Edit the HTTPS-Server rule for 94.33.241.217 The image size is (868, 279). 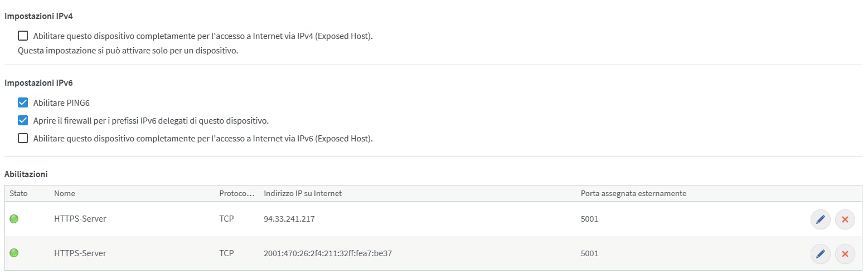(820, 219)
